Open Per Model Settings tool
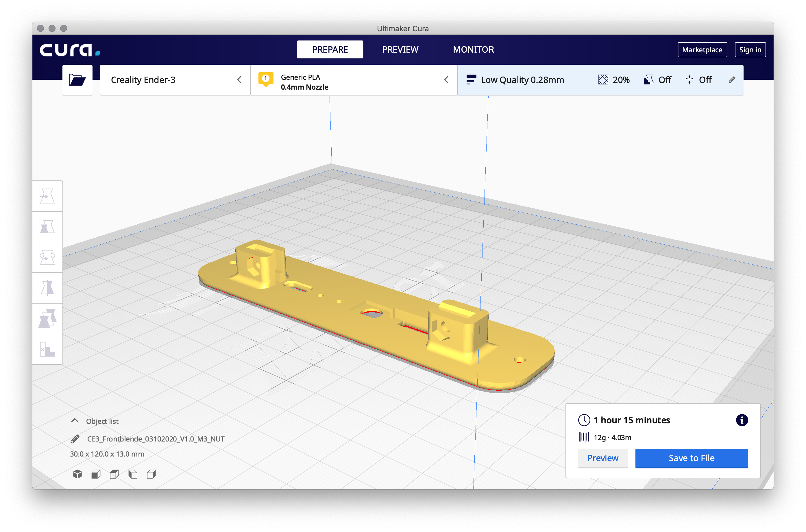The height and width of the screenshot is (532, 806). (47, 319)
